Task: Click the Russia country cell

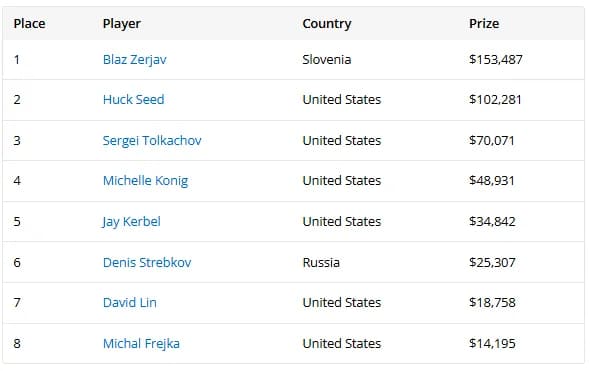Action: click(x=321, y=262)
